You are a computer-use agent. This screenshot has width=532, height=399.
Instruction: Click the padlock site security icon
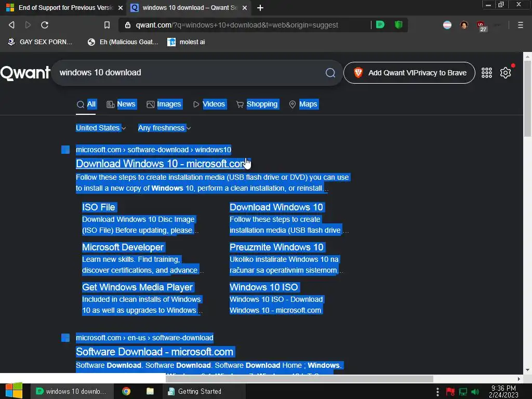tap(128, 25)
